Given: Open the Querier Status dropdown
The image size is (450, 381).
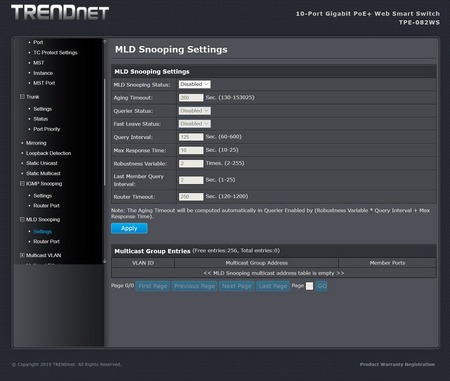Looking at the screenshot, I should pos(194,111).
